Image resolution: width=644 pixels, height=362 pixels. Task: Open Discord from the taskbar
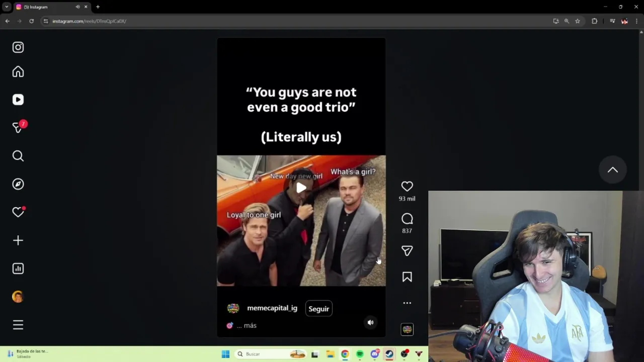click(374, 354)
